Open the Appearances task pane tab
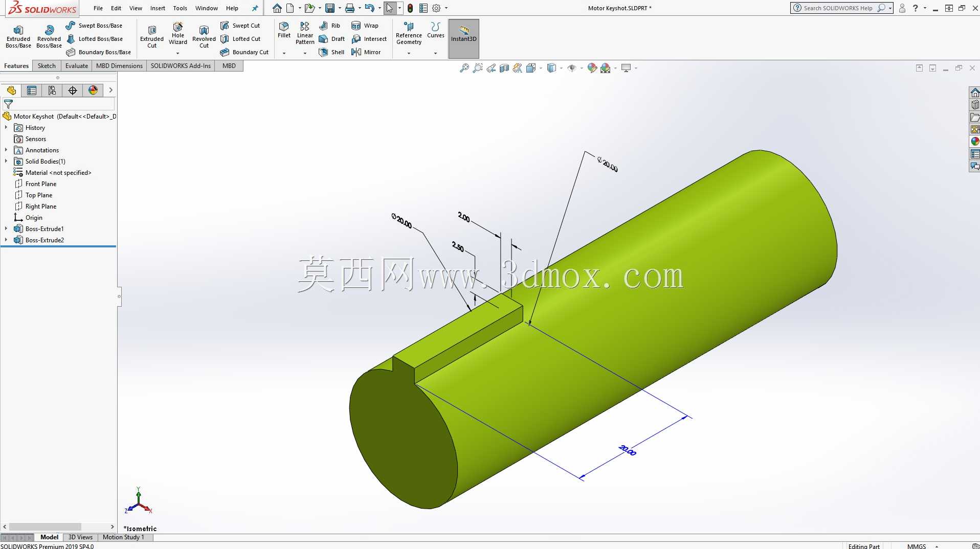Viewport: 980px width, 549px height. pos(975,141)
